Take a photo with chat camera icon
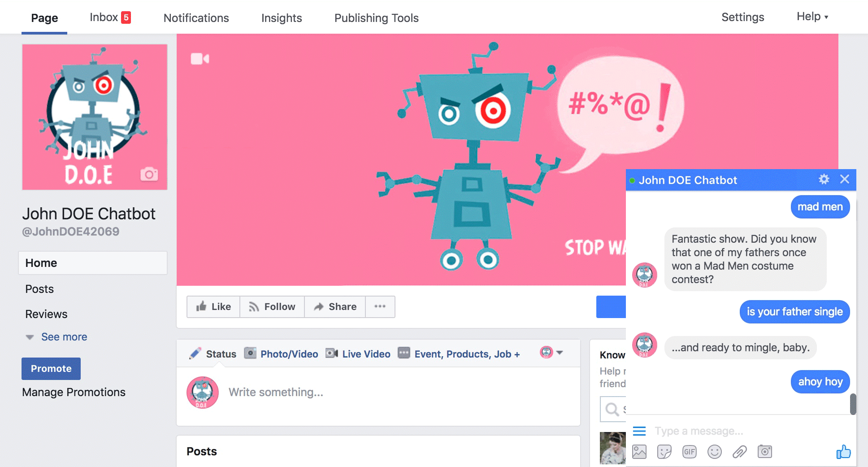The image size is (868, 467). pos(765,452)
